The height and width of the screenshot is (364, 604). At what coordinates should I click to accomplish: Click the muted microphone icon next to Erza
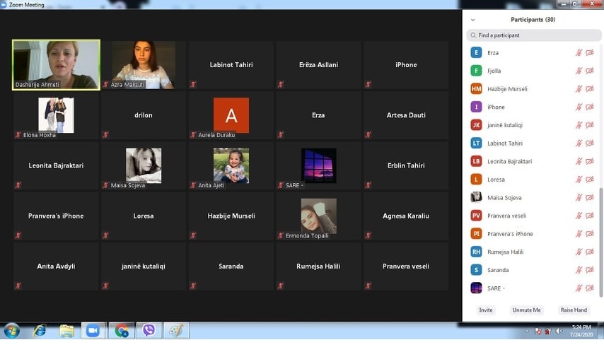579,53
